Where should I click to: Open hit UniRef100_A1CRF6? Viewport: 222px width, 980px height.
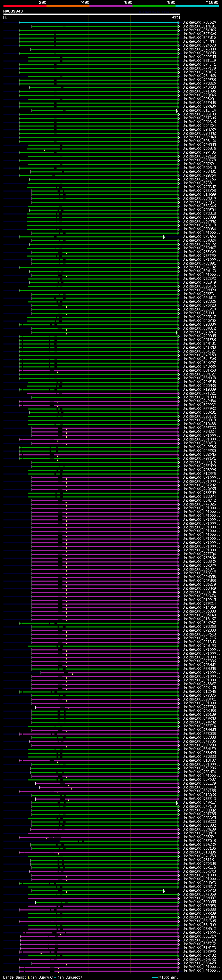tap(199, 473)
